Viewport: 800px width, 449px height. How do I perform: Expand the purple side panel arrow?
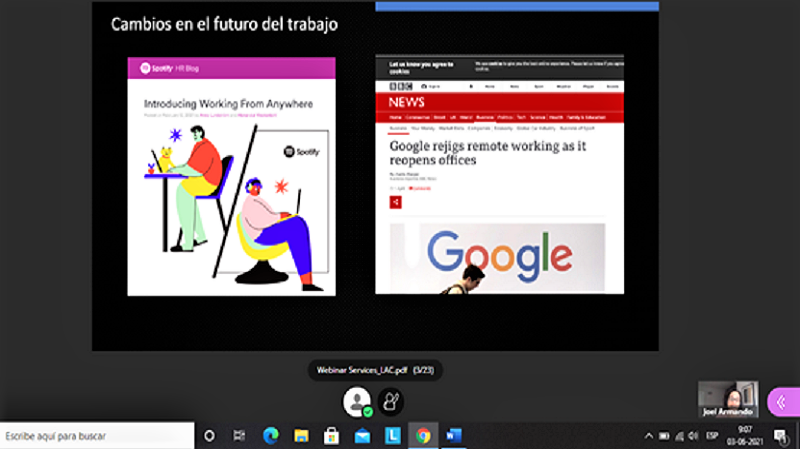(x=783, y=403)
